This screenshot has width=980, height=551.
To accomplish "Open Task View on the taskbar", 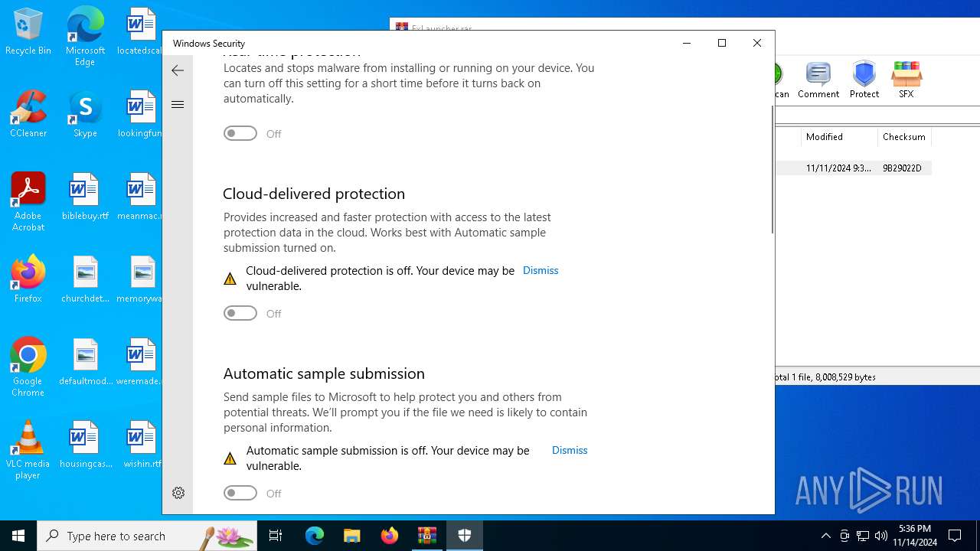I will [x=276, y=536].
